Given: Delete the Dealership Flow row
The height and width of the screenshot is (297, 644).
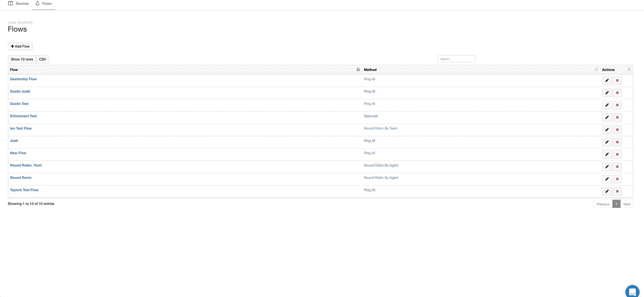Looking at the screenshot, I should pos(617,81).
